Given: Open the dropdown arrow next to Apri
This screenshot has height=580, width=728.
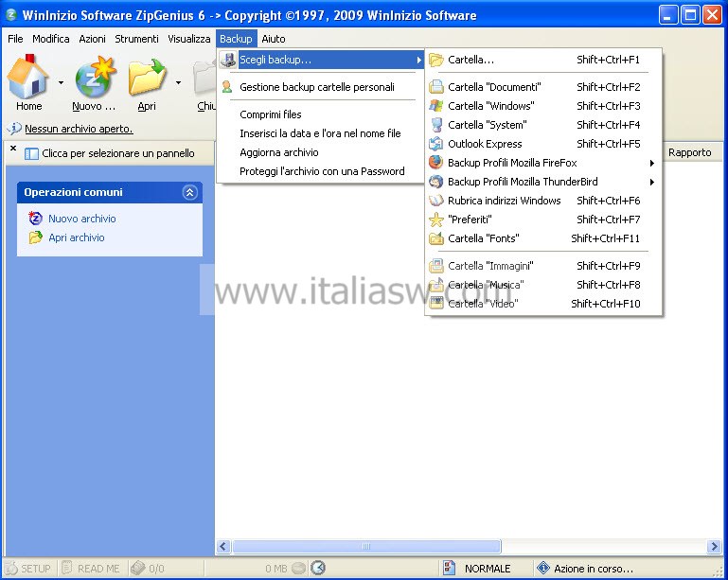Looking at the screenshot, I should pyautogui.click(x=178, y=83).
